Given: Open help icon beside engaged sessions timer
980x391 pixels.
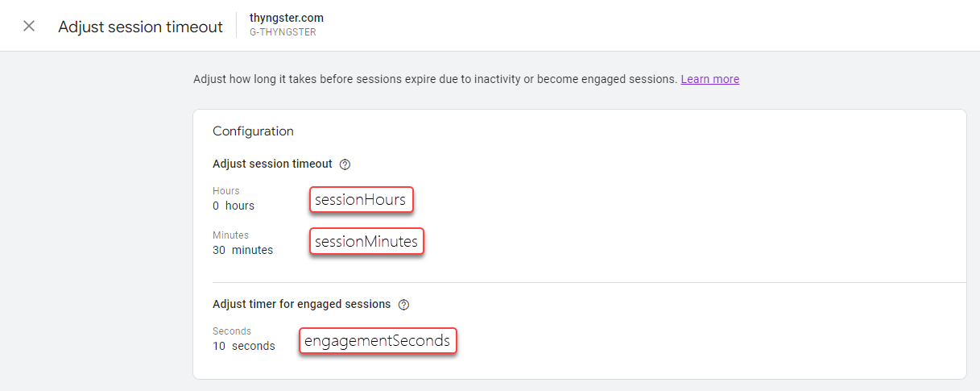Looking at the screenshot, I should (x=403, y=305).
